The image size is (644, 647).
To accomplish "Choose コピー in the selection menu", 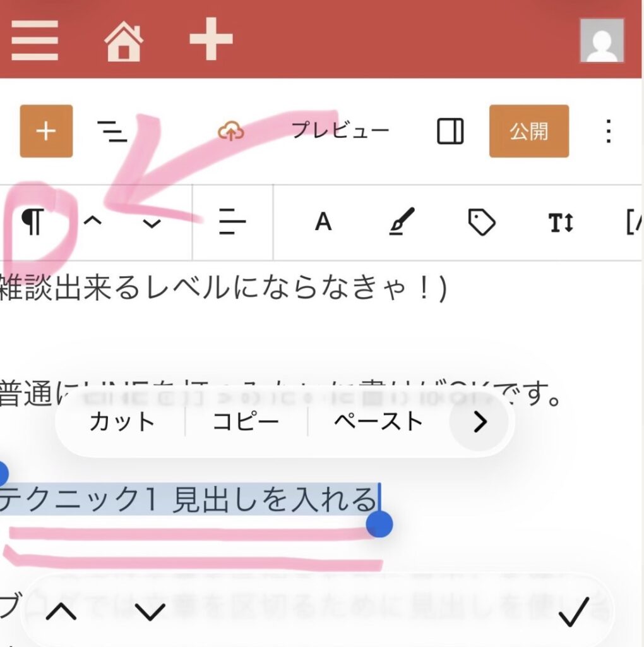I will [246, 422].
